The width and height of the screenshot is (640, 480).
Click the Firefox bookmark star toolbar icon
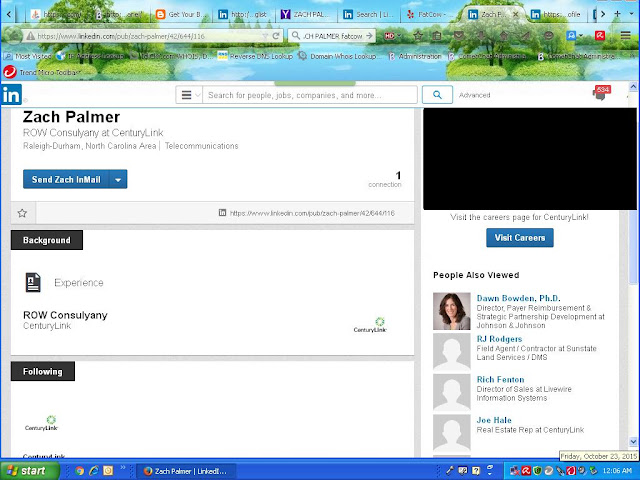click(x=418, y=36)
